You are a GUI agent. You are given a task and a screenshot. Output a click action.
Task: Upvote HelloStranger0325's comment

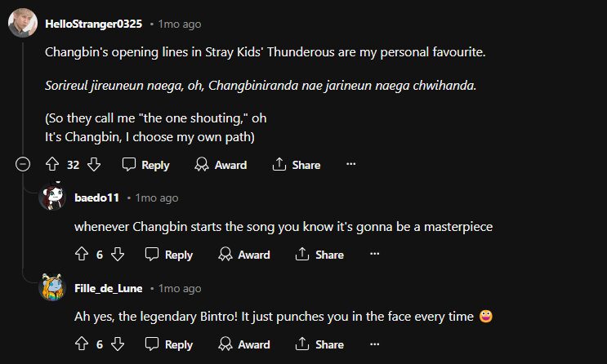[x=52, y=165]
